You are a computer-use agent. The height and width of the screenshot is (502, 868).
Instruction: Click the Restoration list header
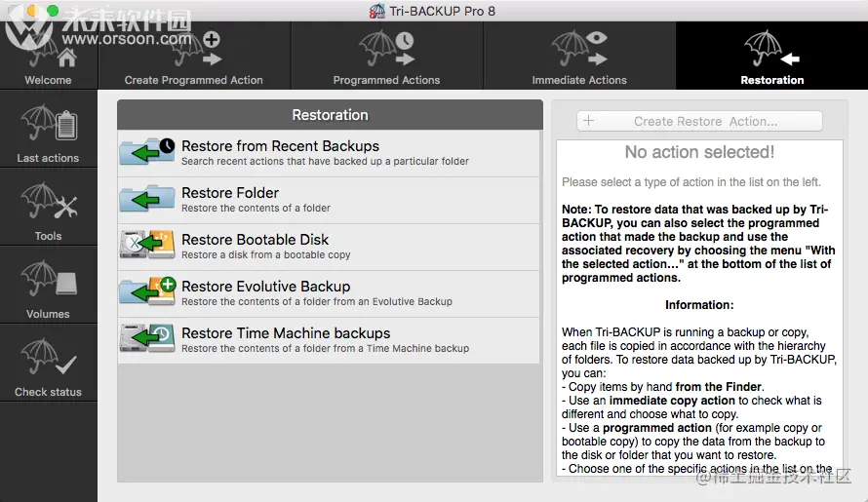point(330,115)
